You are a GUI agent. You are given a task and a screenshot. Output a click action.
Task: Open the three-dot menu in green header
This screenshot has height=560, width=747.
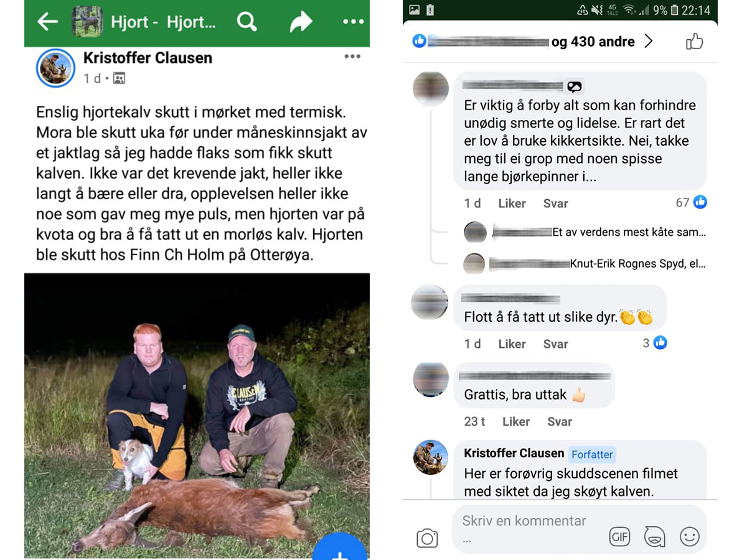pyautogui.click(x=353, y=22)
